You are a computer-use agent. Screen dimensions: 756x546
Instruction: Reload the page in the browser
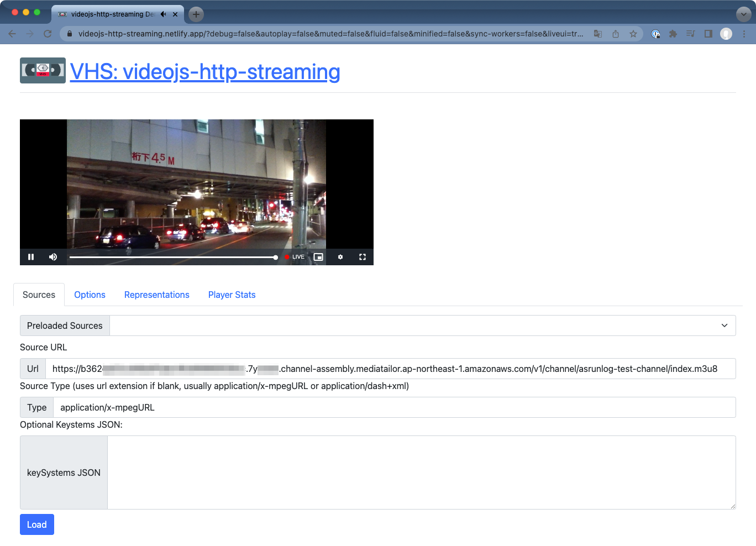coord(48,34)
